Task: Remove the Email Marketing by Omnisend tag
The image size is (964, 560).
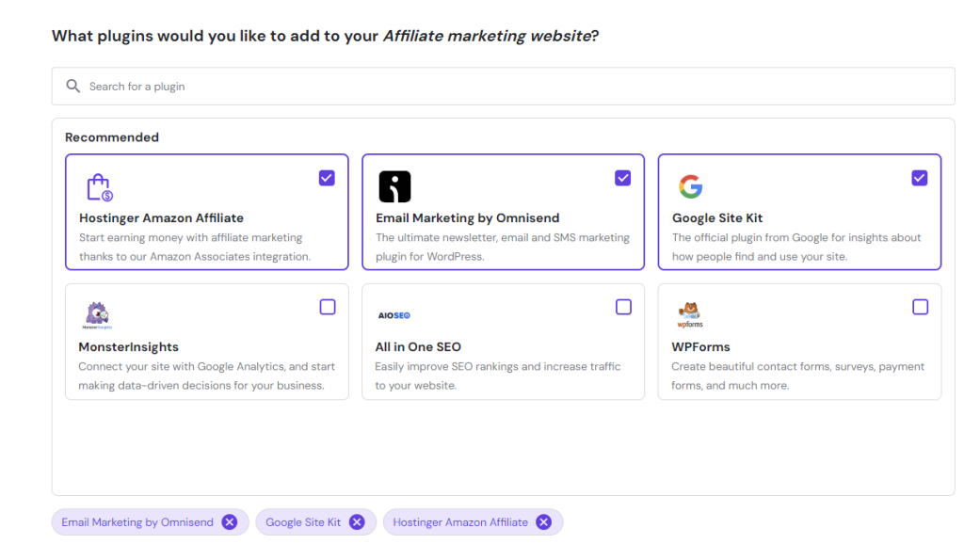Action: pyautogui.click(x=230, y=522)
